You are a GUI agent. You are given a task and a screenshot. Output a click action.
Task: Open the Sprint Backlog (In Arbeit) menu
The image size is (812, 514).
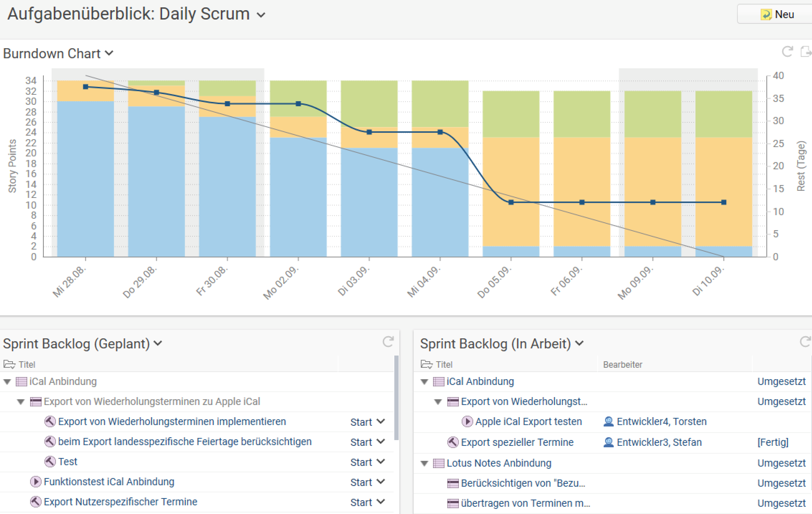coord(580,343)
